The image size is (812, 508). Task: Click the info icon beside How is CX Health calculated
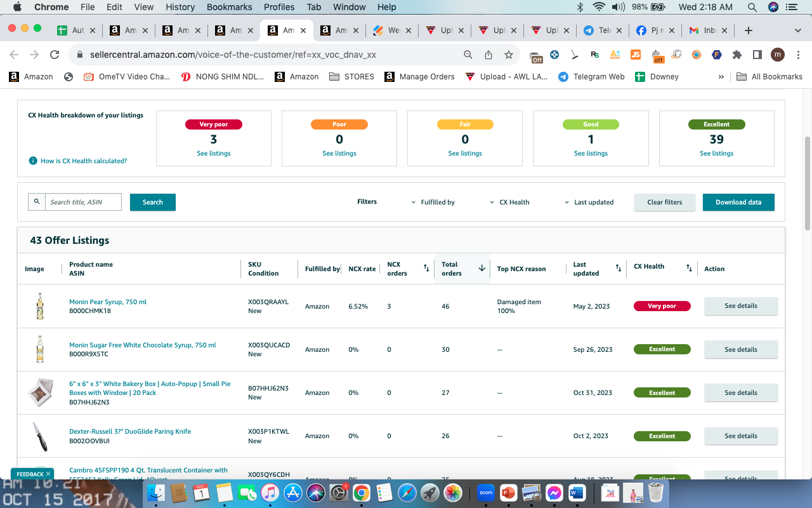33,161
